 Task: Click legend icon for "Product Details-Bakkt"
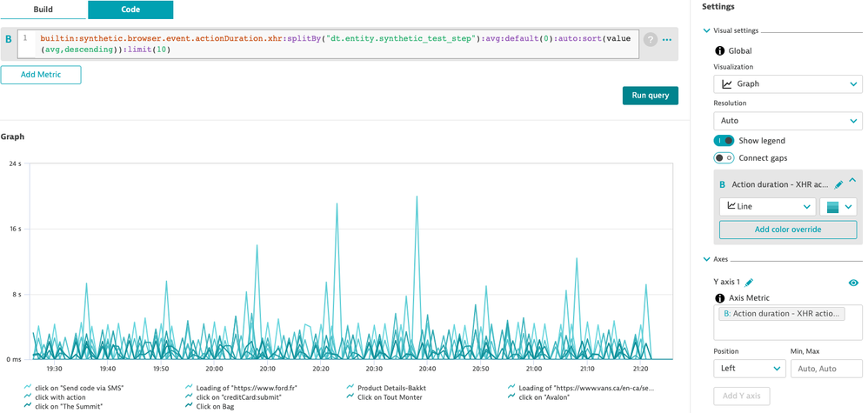click(x=351, y=388)
